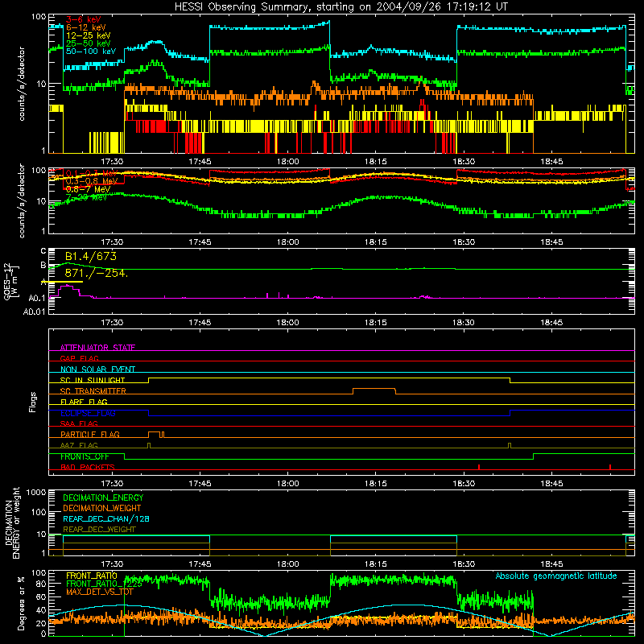Viewport: 644px width, 644px height.
Task: Select the cyan 50-100 keV legend label
Action: 90,51
